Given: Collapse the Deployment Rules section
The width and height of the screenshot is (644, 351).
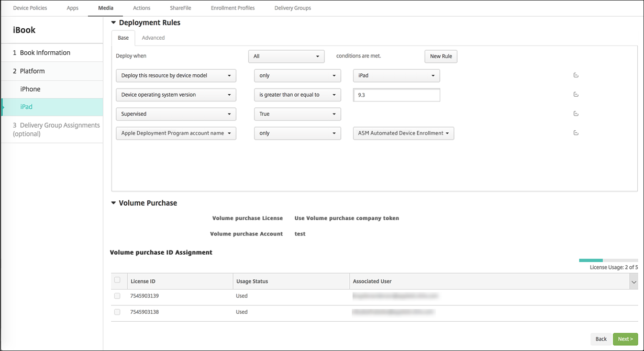Looking at the screenshot, I should point(114,23).
